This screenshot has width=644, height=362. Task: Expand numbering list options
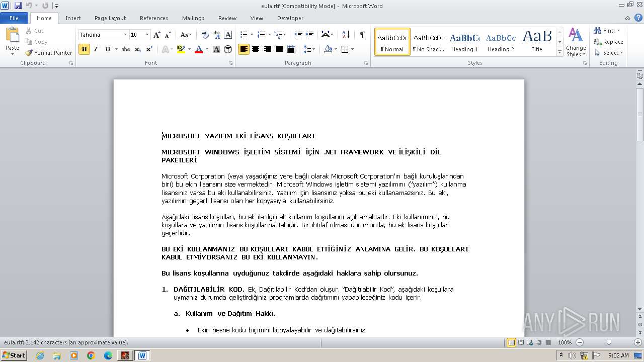269,35
